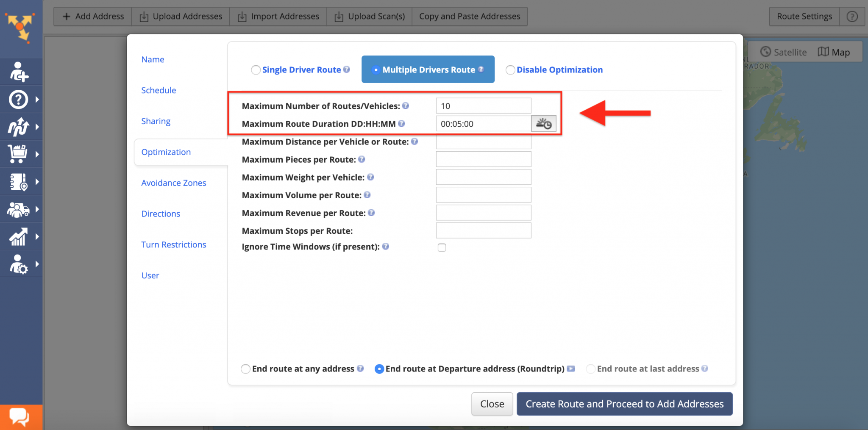
Task: Click the team and fleet icon in sidebar
Action: (x=18, y=209)
